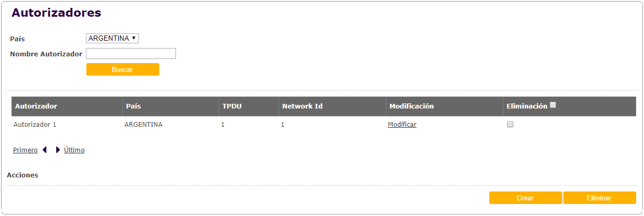Select the Autorizador 1 row name cell

34,125
